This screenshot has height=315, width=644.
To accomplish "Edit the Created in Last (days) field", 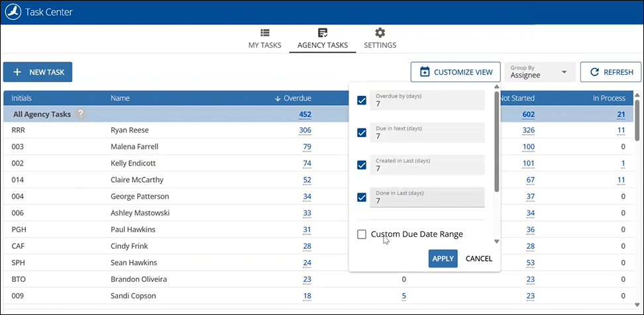I will click(x=427, y=165).
